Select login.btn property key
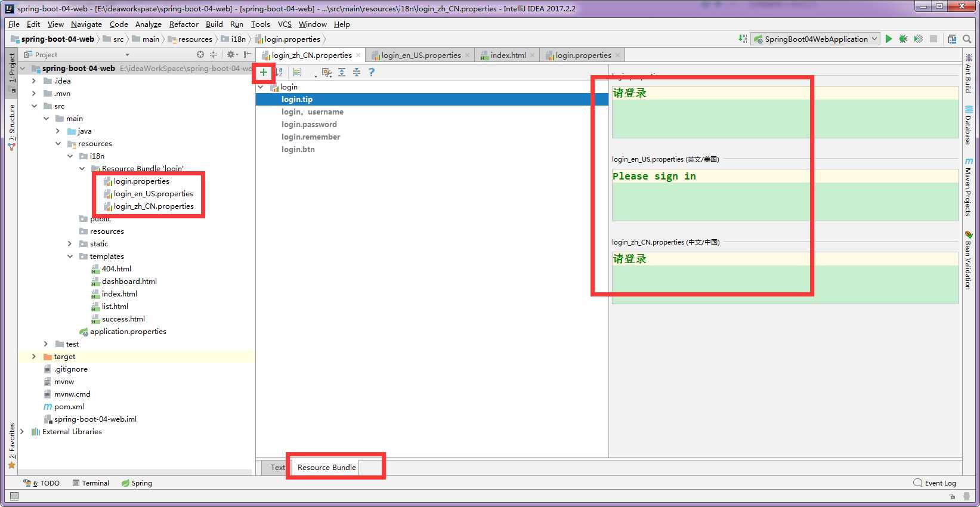This screenshot has width=980, height=507. click(298, 150)
